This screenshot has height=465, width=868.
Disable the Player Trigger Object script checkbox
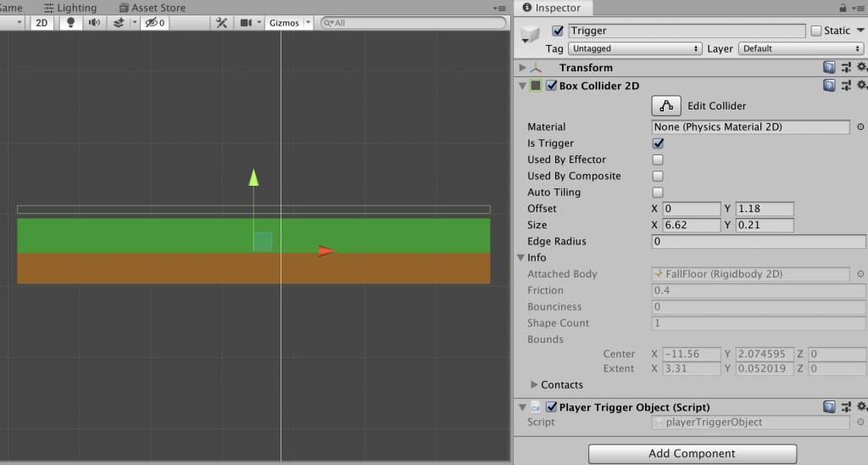click(x=551, y=406)
